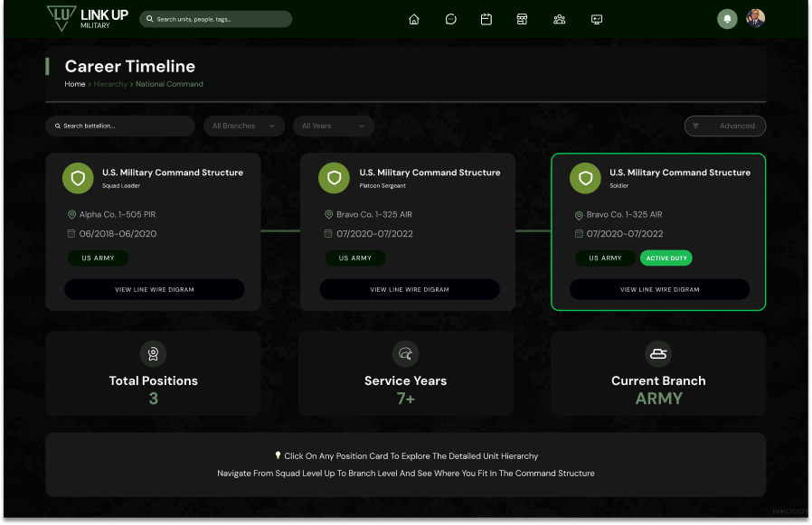This screenshot has width=812, height=525.
Task: Click the Home breadcrumb link
Action: [x=75, y=84]
